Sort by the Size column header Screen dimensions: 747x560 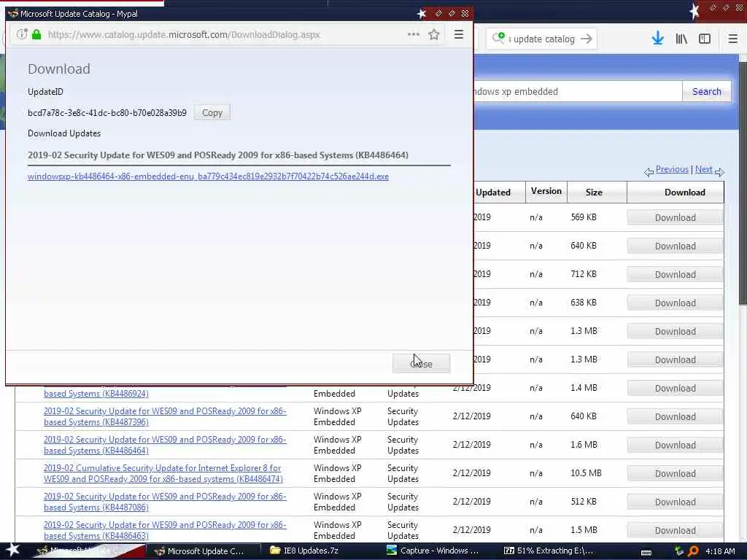point(597,192)
